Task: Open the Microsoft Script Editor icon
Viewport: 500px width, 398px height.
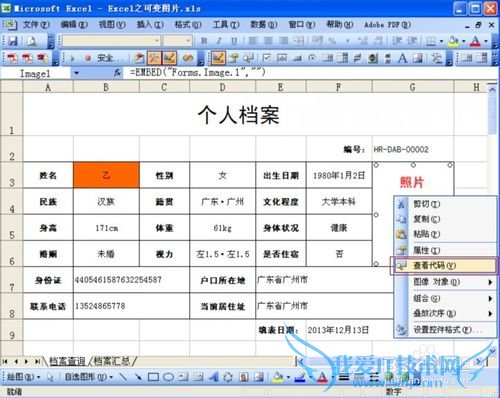Action: (x=188, y=58)
